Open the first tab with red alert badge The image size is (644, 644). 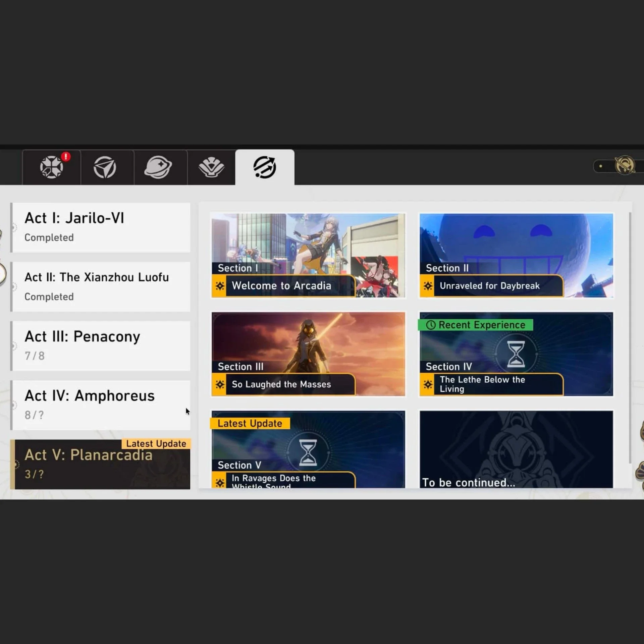coord(51,167)
